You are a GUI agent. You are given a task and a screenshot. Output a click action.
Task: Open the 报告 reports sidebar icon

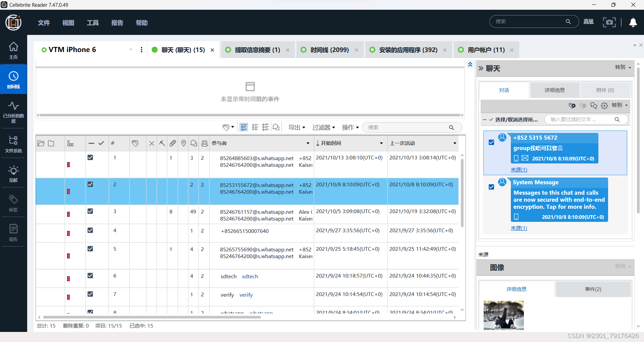[x=13, y=233]
